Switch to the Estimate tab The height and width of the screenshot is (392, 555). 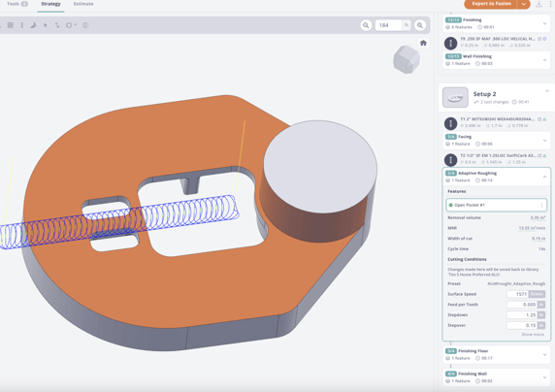83,4
